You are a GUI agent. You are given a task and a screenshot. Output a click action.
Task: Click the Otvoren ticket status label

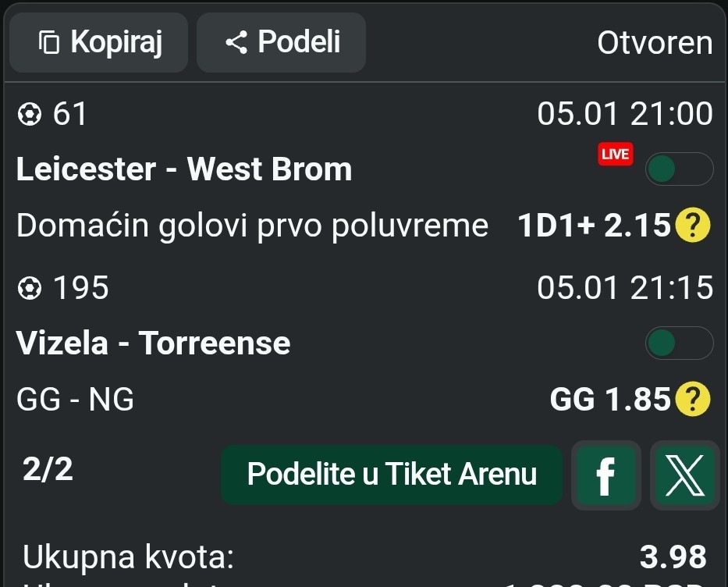pyautogui.click(x=654, y=43)
